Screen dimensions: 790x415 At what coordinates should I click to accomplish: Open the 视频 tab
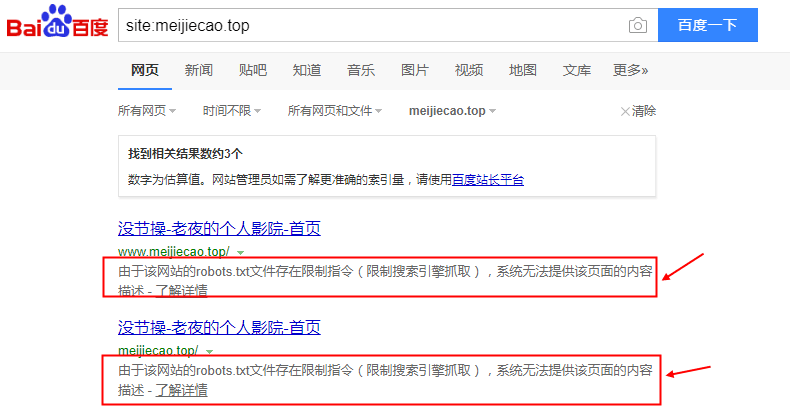[x=469, y=70]
